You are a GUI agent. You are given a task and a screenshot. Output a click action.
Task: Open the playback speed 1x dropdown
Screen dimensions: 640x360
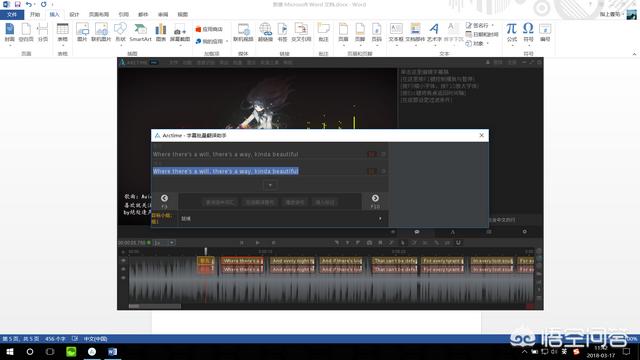(x=164, y=243)
